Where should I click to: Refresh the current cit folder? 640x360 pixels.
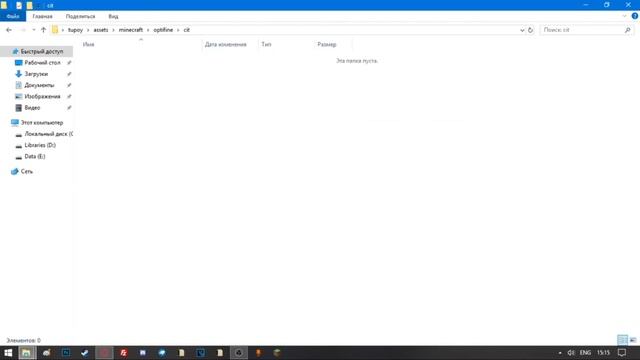[530, 30]
